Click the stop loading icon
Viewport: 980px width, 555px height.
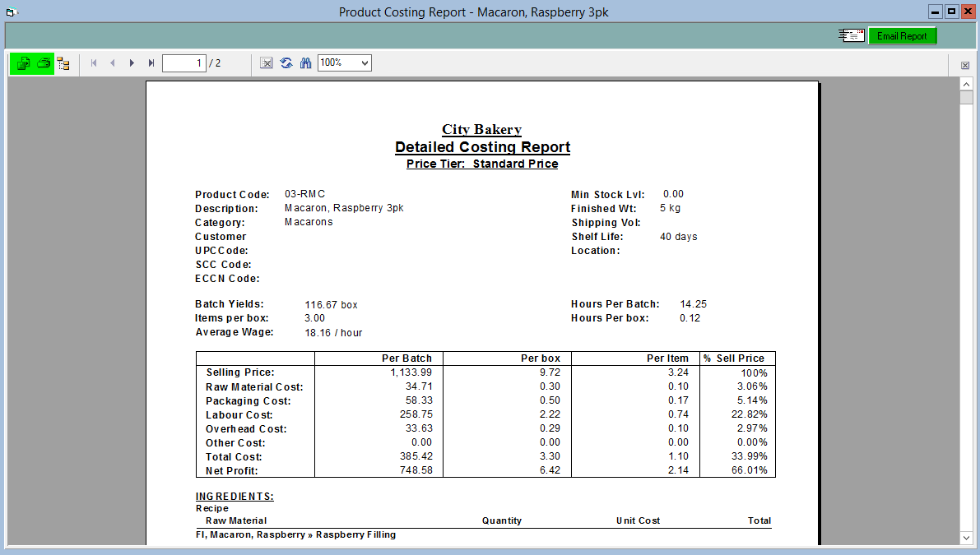267,63
